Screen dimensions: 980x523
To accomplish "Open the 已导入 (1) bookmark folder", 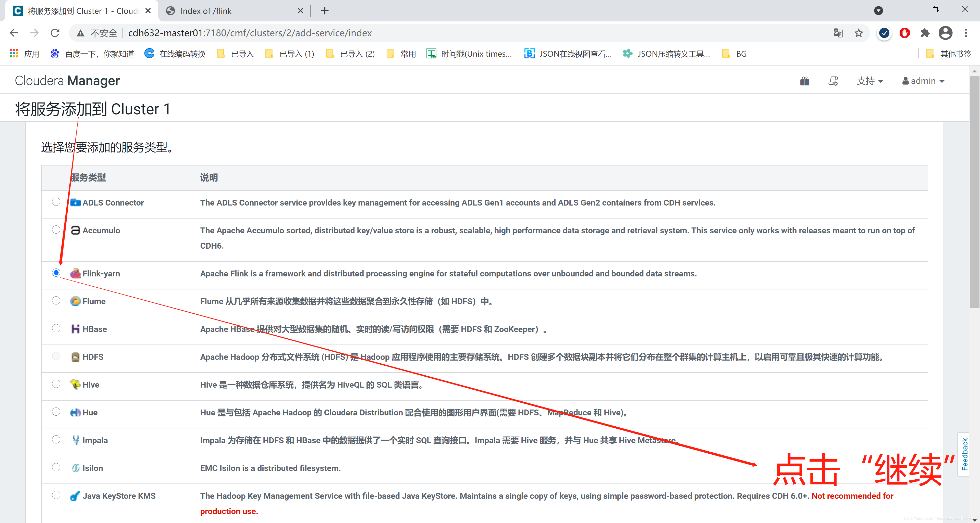I will pos(289,54).
